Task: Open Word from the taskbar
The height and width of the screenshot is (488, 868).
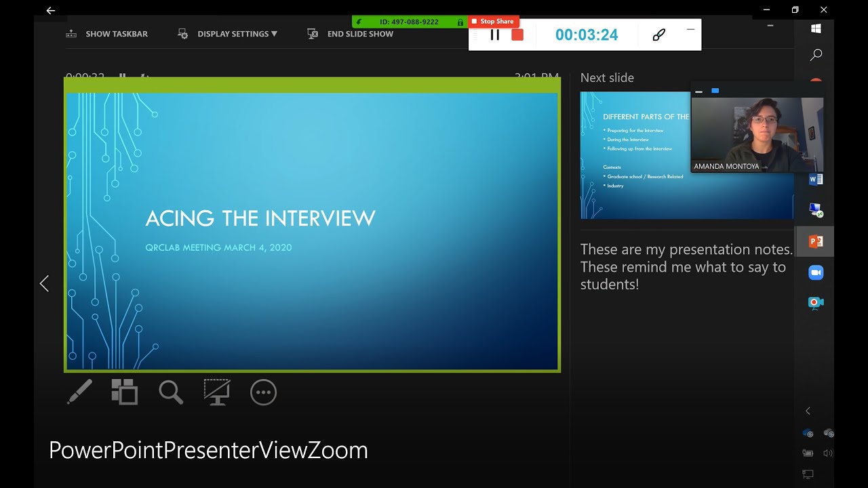Action: (815, 180)
